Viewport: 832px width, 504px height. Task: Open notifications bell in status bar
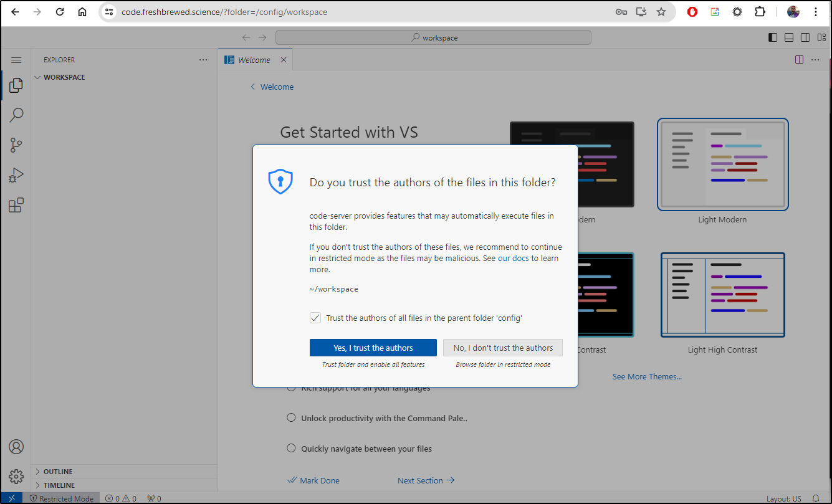[816, 498]
